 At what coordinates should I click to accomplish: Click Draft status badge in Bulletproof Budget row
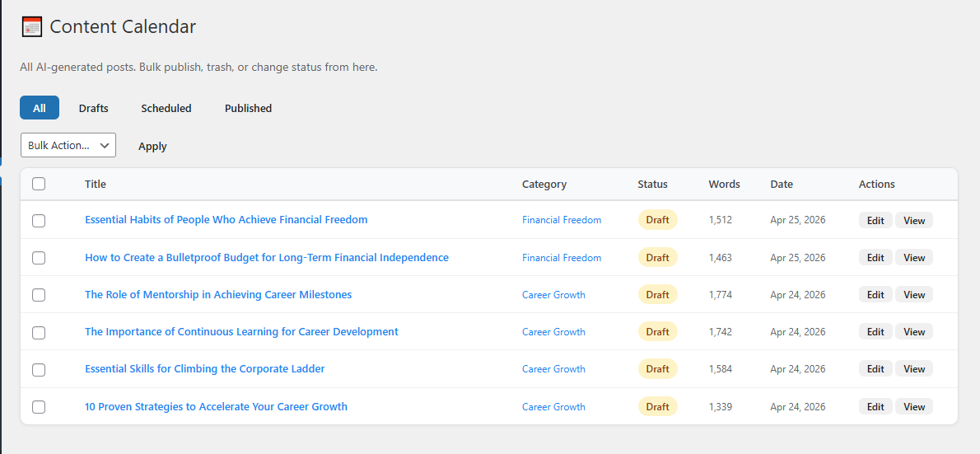[x=657, y=258]
